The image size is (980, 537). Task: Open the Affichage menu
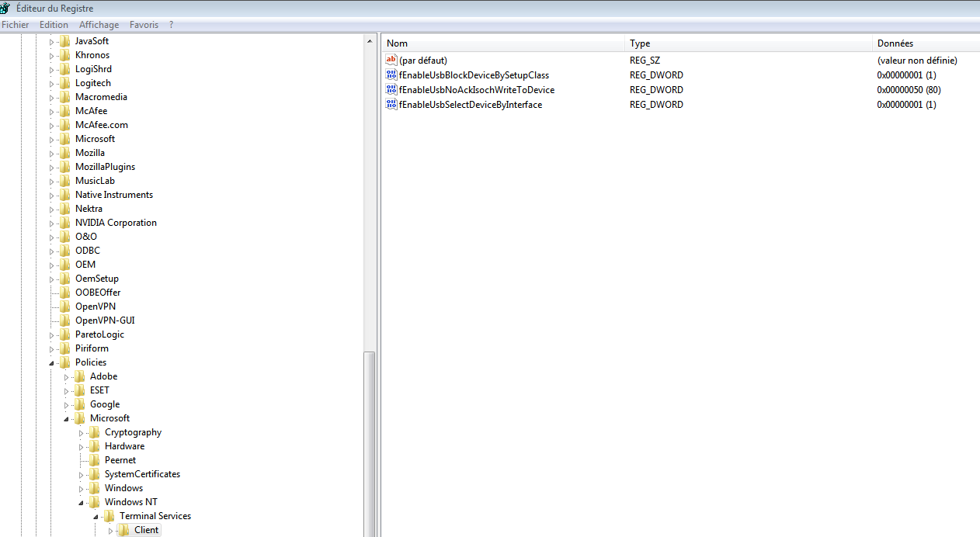click(x=99, y=24)
